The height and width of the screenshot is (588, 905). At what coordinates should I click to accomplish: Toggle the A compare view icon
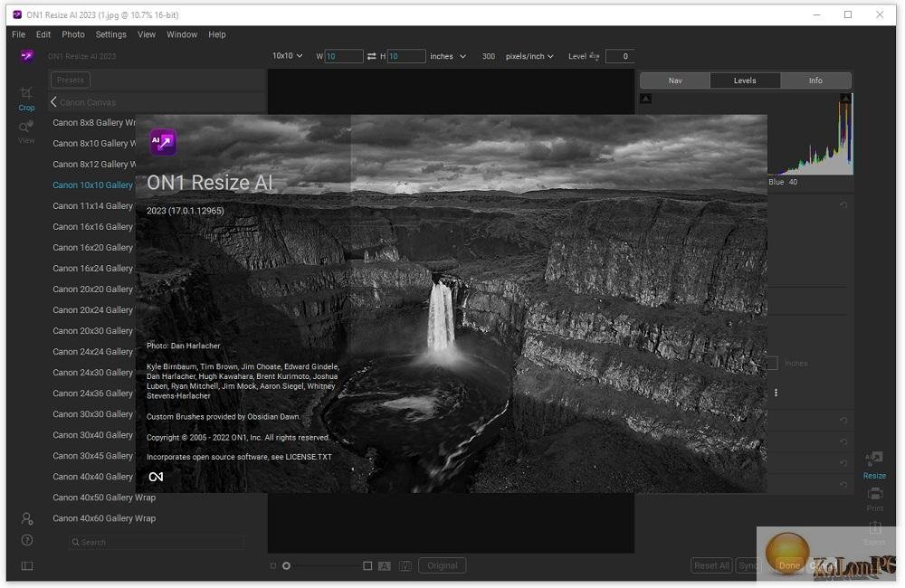tap(384, 566)
